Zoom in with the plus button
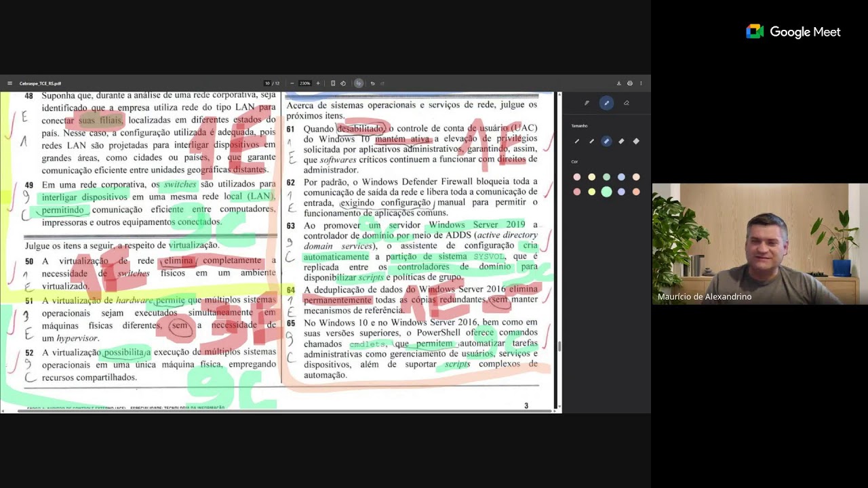This screenshot has height=488, width=868. coord(318,83)
